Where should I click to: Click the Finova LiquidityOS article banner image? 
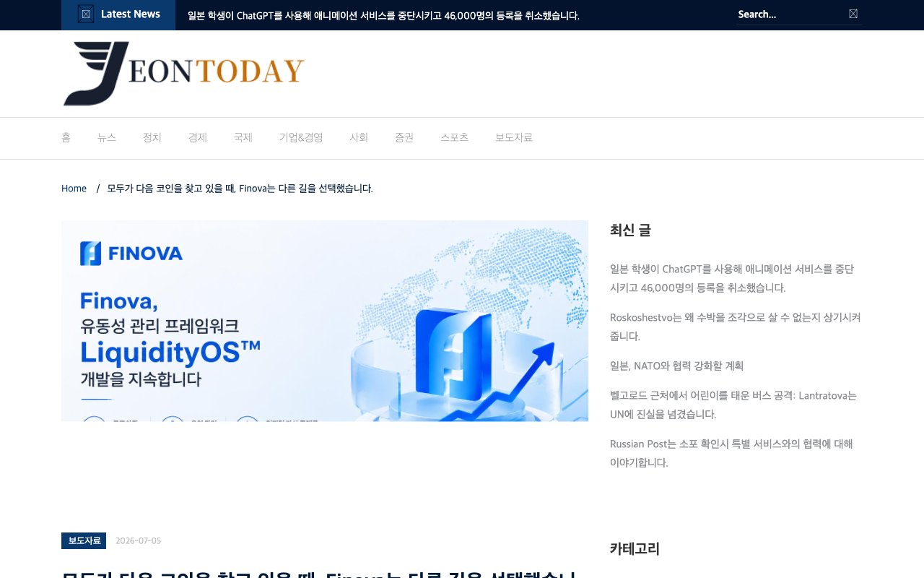[325, 321]
